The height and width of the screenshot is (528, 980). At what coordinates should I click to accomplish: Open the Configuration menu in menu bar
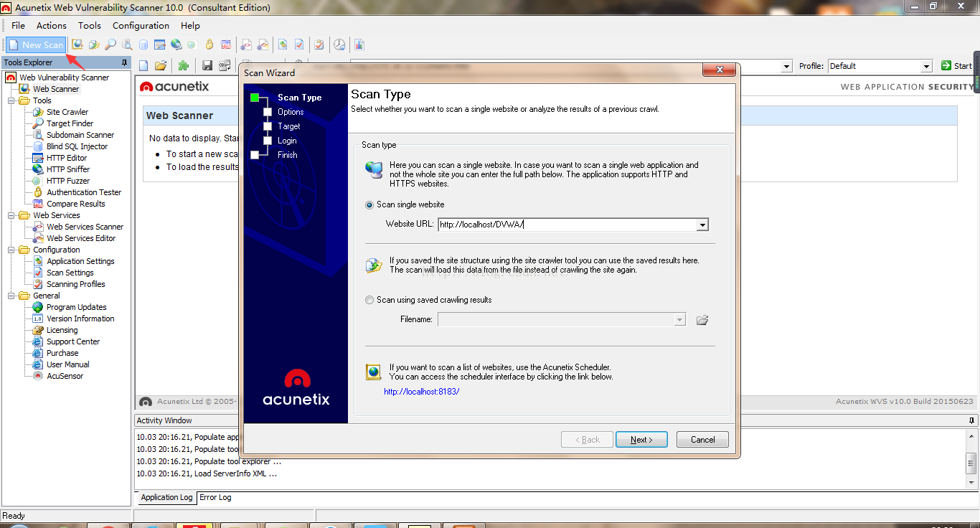pyautogui.click(x=141, y=26)
